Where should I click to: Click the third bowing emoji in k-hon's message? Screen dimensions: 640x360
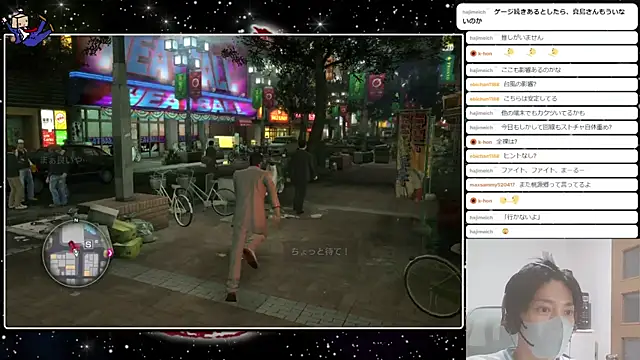tap(553, 52)
